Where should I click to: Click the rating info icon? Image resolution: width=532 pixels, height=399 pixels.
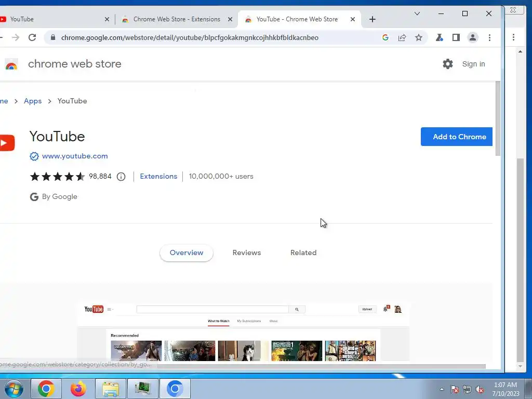tap(121, 177)
